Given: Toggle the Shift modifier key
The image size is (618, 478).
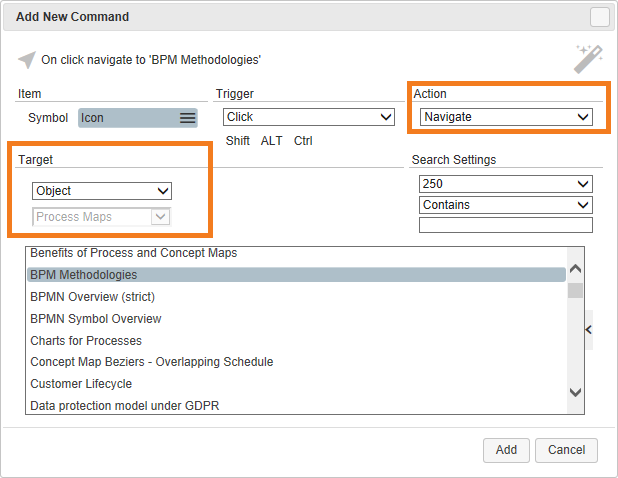Looking at the screenshot, I should 237,141.
